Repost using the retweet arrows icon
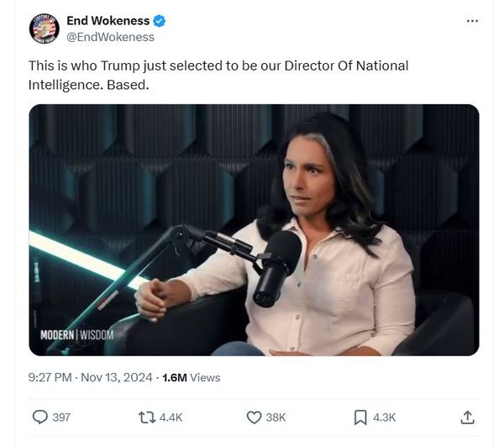The width and height of the screenshot is (504, 446). click(x=147, y=417)
